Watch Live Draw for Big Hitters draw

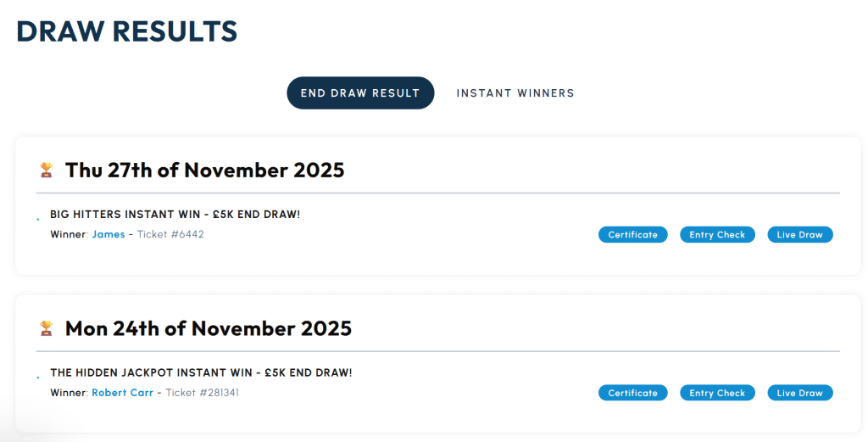799,234
